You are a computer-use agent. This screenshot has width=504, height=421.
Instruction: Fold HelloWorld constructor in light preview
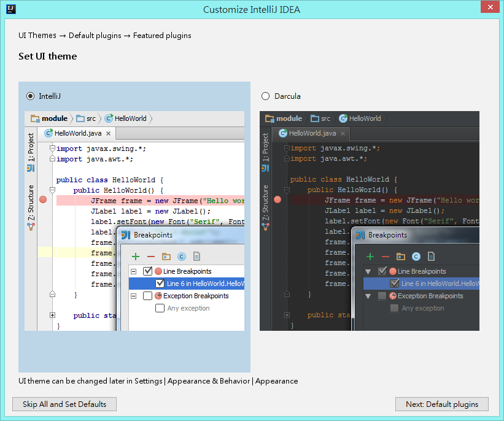(x=52, y=190)
